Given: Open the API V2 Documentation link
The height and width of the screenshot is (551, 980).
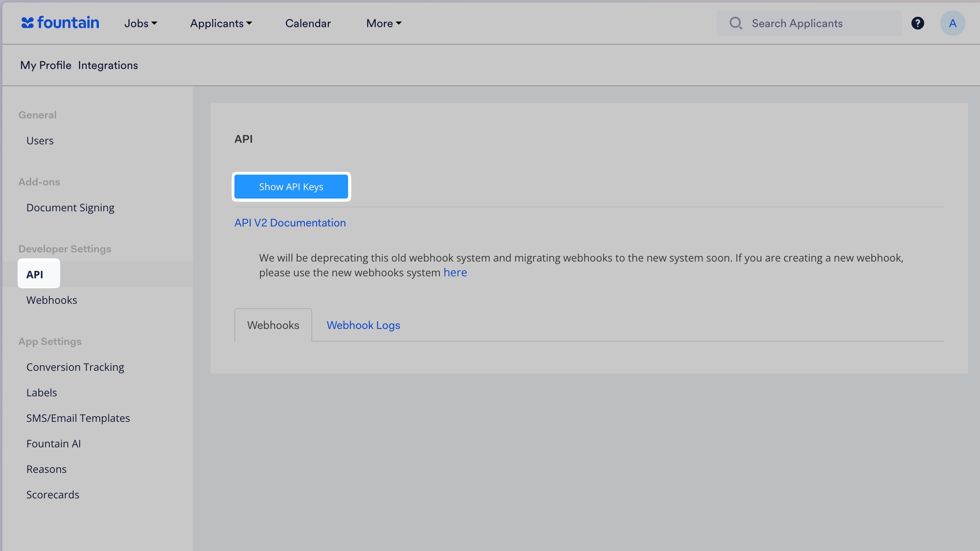Looking at the screenshot, I should pos(290,223).
